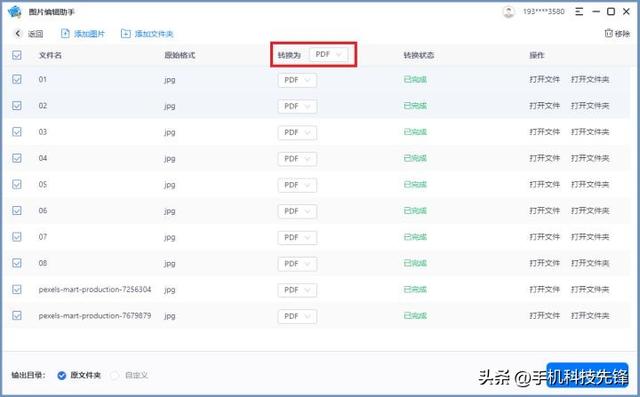Toggle the select-all checkbox in header
Image resolution: width=640 pixels, height=397 pixels.
click(17, 55)
